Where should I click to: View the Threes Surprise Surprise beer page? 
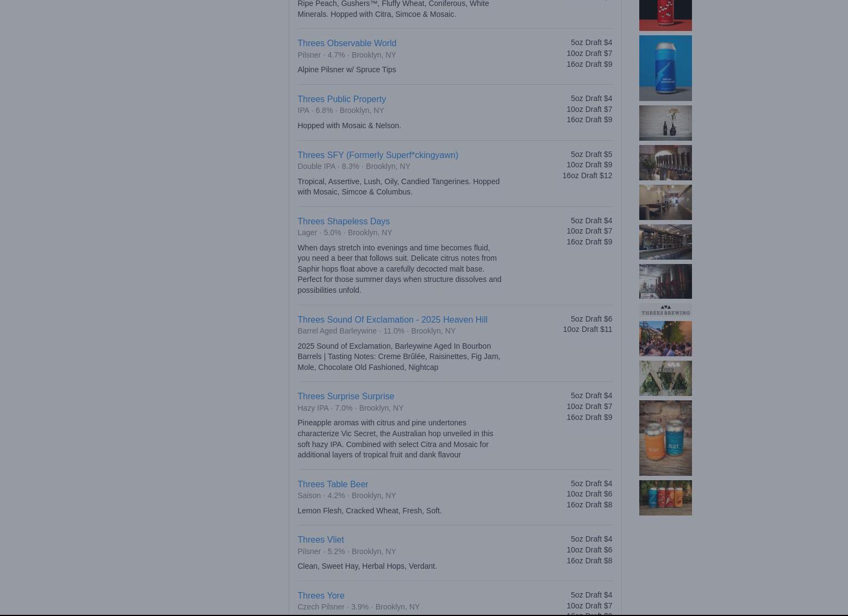click(345, 396)
